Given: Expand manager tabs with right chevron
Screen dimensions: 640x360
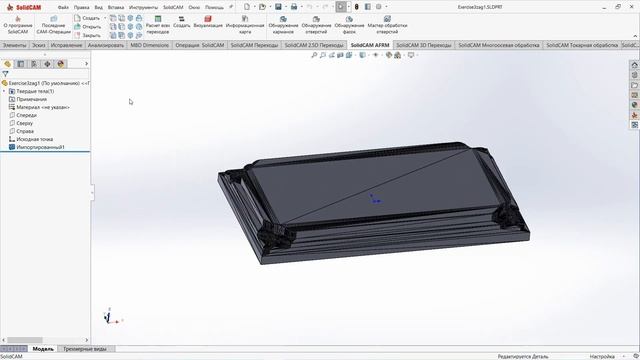Looking at the screenshot, I should tap(86, 64).
